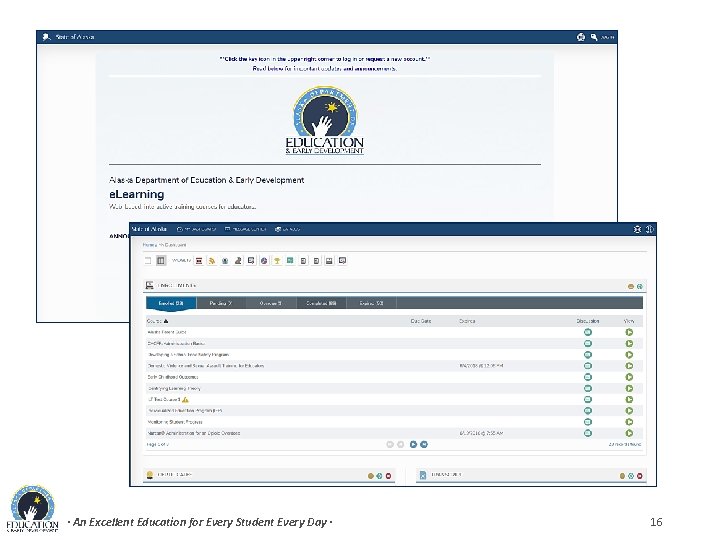The height and width of the screenshot is (540, 720).
Task: Click the power logout icon in the dashboard header
Action: [x=649, y=229]
